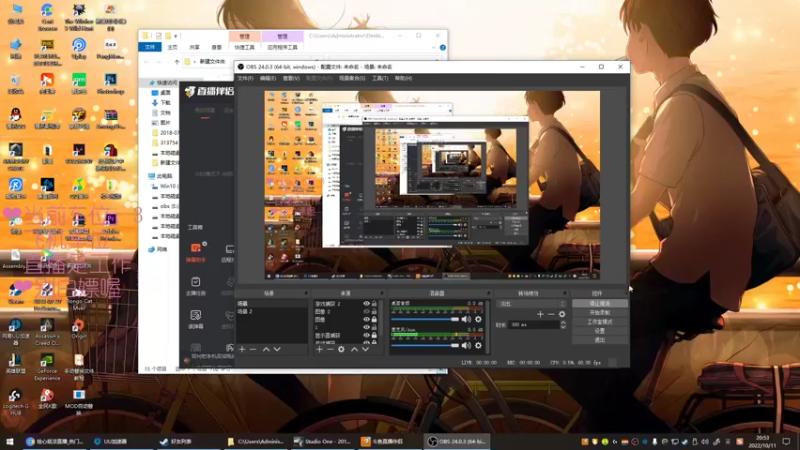
Task: Open OBS 编辑(E) menu
Action: coord(268,79)
